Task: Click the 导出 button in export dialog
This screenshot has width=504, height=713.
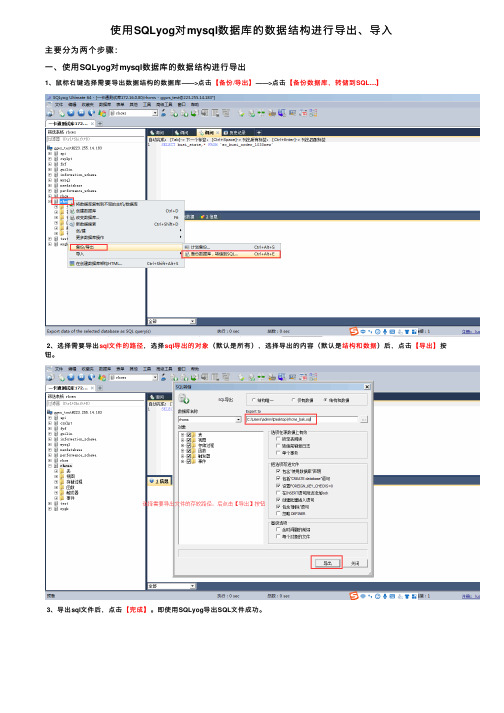Action: (327, 563)
